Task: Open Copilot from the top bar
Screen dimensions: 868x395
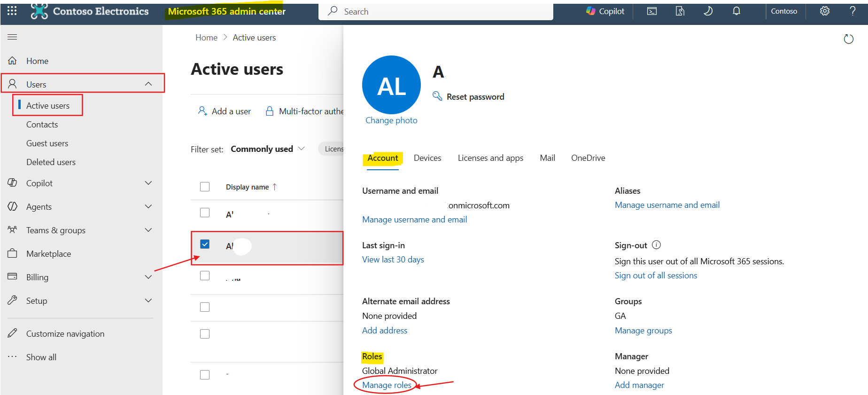Action: (605, 11)
